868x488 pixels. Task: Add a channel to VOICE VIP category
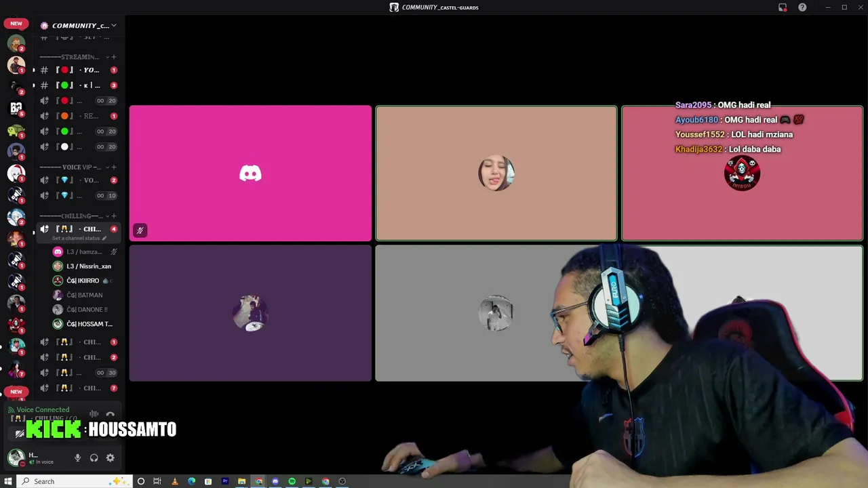point(114,167)
